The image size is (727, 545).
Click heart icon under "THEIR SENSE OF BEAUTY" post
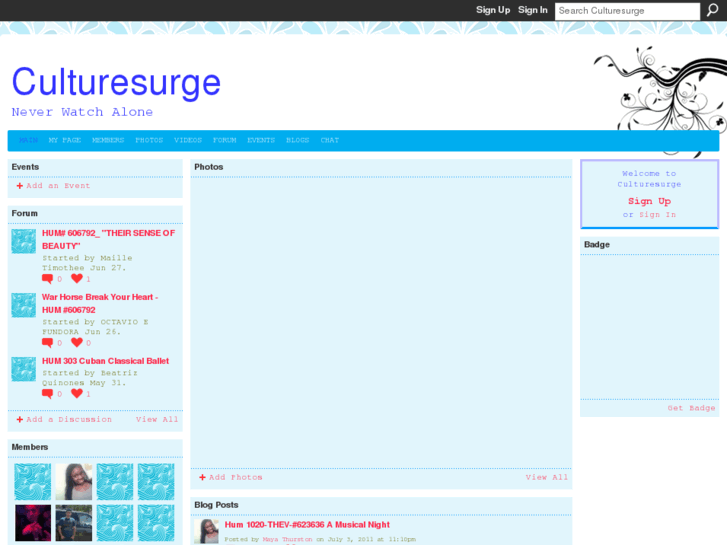pos(77,278)
